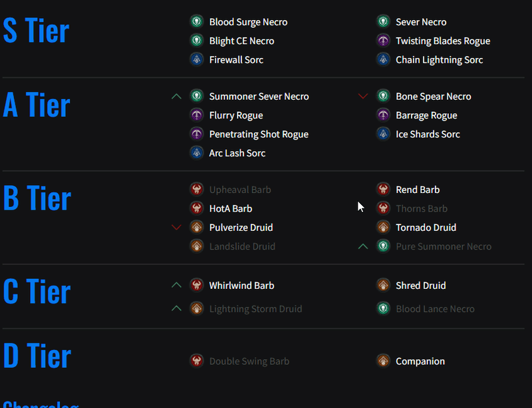Click the Barbarian icon next to Whirlwind Barb
532x408 pixels.
196,286
